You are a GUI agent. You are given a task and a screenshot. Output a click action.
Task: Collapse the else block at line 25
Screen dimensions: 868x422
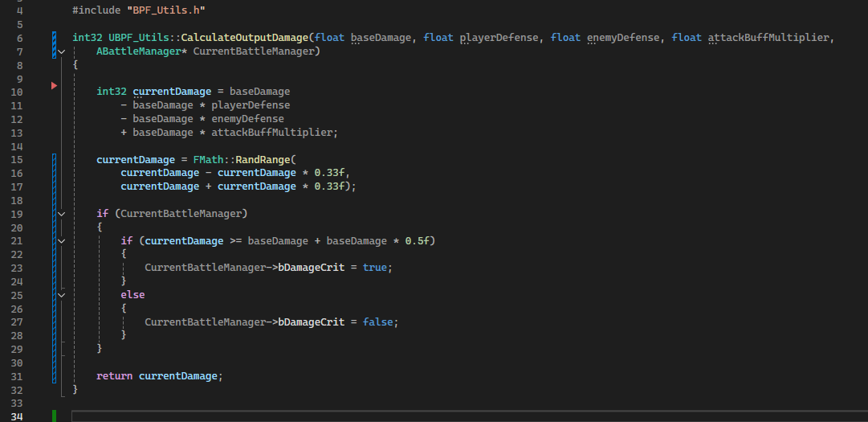63,295
